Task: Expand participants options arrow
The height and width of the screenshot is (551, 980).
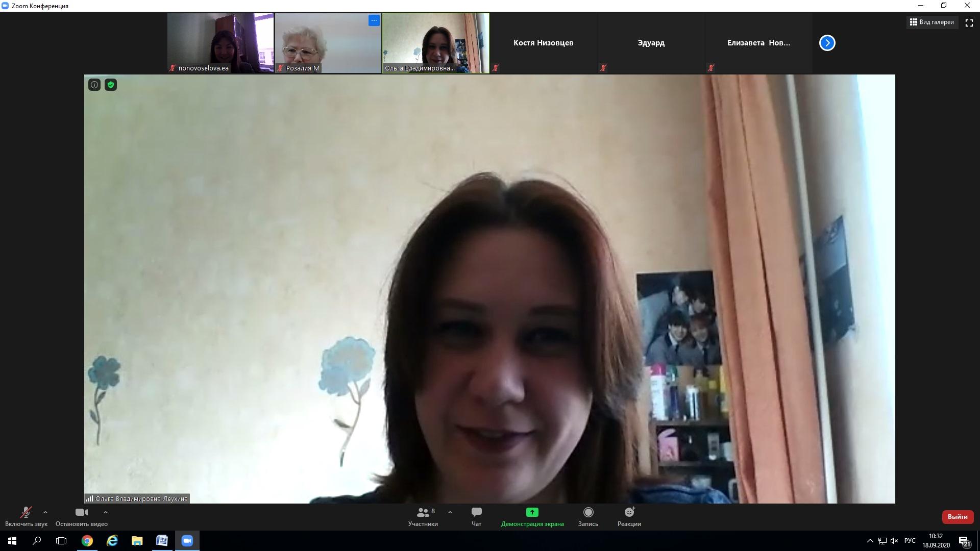Action: 450,512
